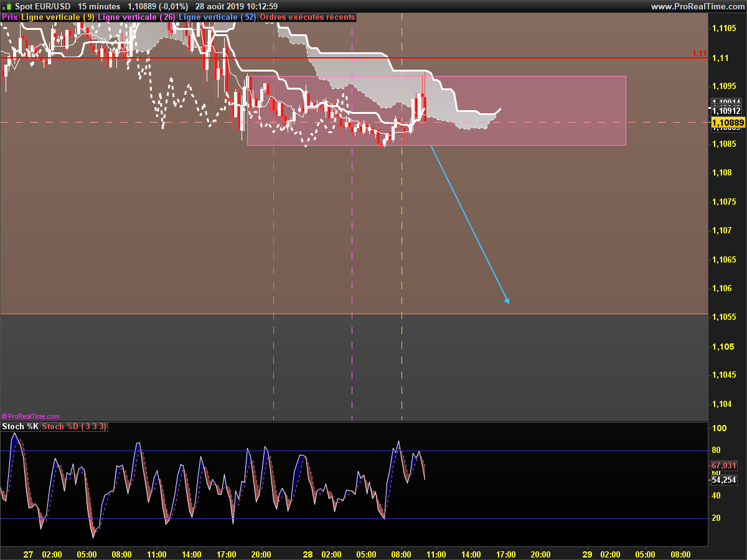The image size is (747, 560).
Task: Click the candlestick chart icon in title bar
Action: [x=7, y=6]
